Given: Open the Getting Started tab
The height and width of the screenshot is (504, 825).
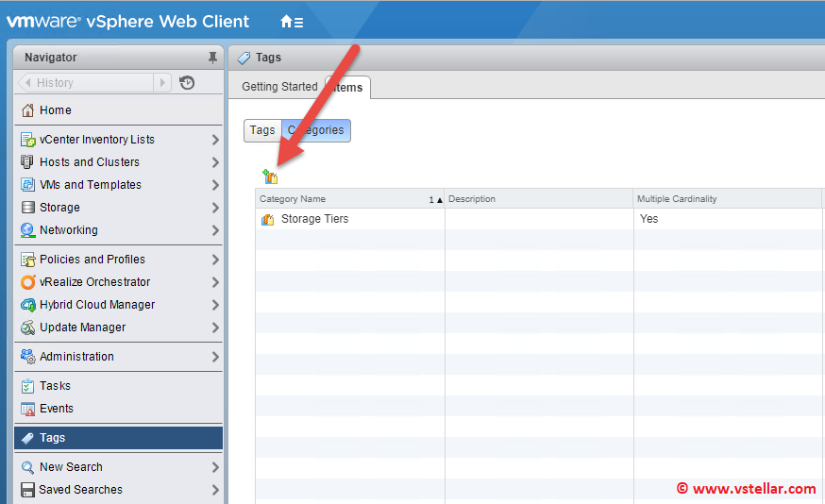Looking at the screenshot, I should [279, 87].
